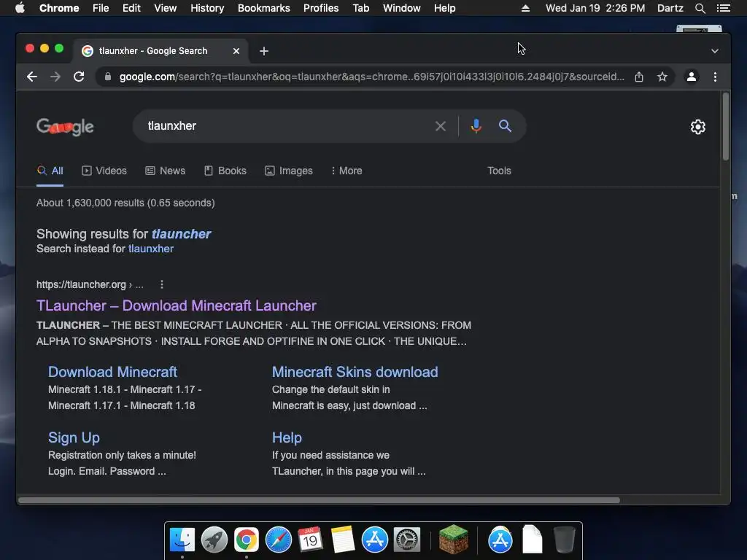Viewport: 747px width, 560px height.
Task: Click the address bar URL
Action: (371, 77)
